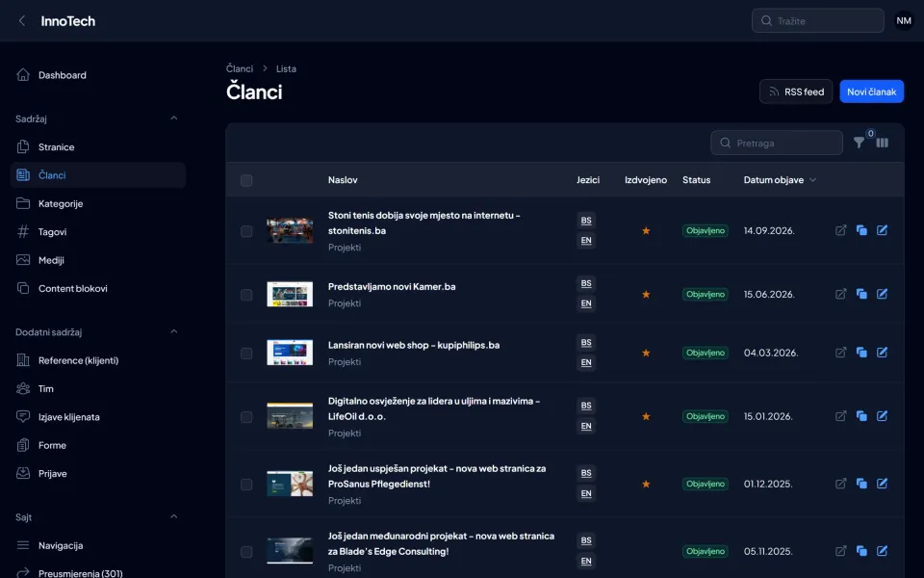This screenshot has width=924, height=578.
Task: Open Forme in sidebar
Action: click(x=98, y=445)
